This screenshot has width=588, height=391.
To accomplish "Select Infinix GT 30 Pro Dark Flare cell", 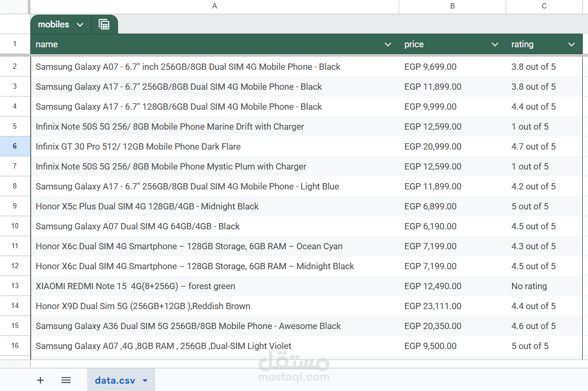I will coord(215,146).
